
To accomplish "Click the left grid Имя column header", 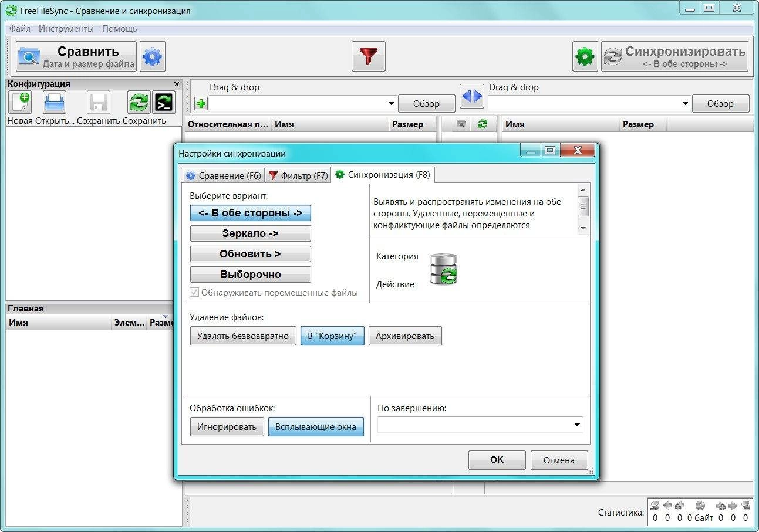I will (x=330, y=124).
